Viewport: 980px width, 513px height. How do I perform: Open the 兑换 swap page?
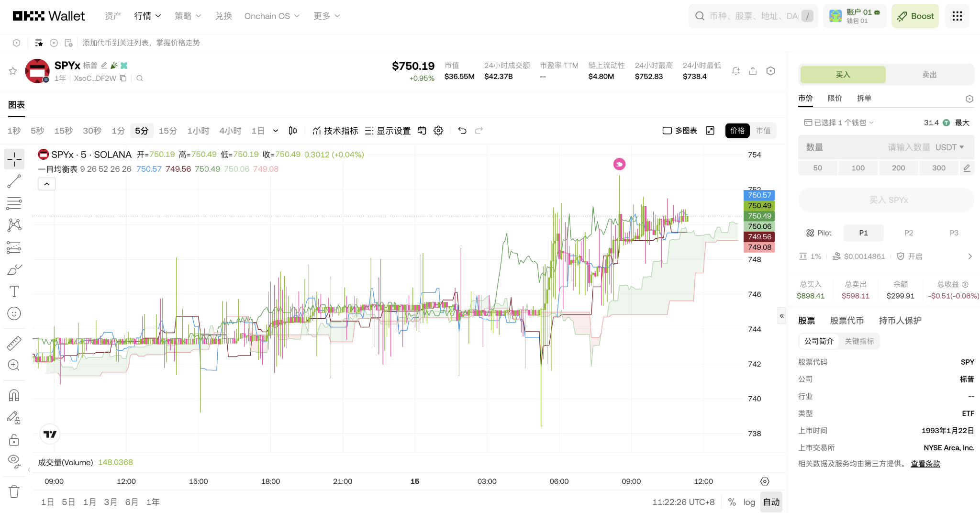[x=223, y=16]
